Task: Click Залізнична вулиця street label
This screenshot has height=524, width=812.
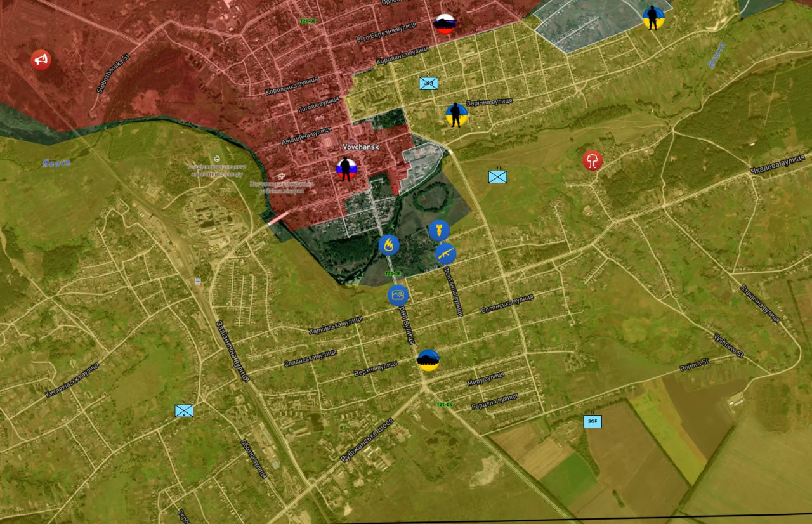Action: pos(233,351)
